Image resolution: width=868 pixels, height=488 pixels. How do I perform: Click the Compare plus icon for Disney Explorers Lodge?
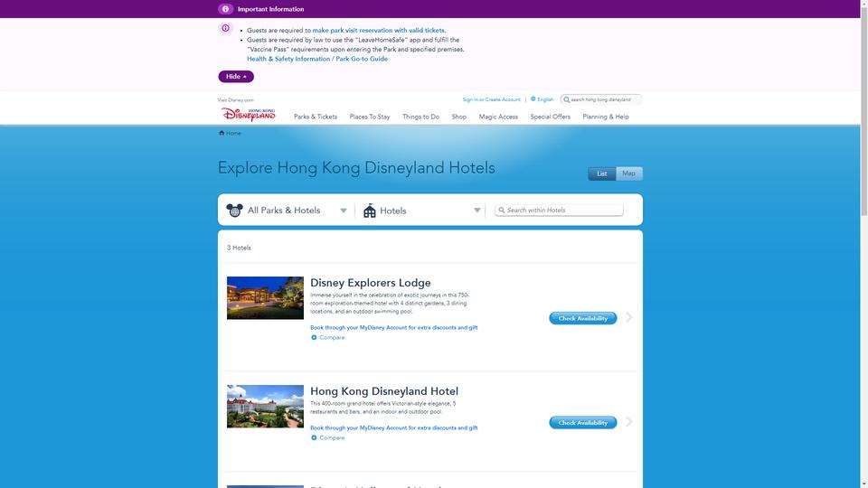(314, 337)
